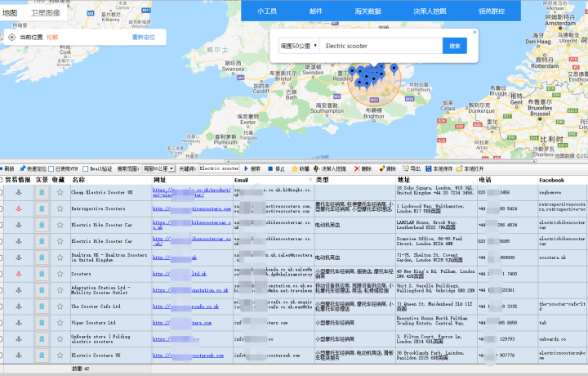Viewport: 588px width, 376px height.
Task: Open street view for Dualtron UK row
Action: coord(42,257)
